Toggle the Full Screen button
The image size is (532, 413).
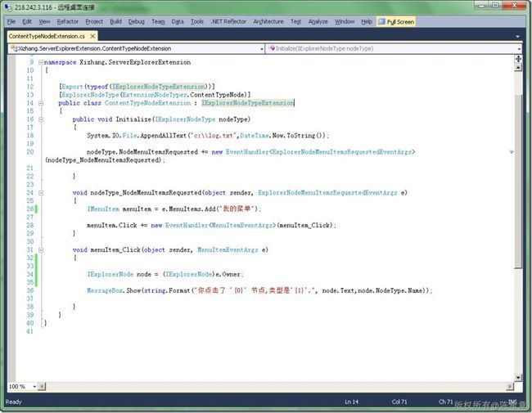(396, 22)
